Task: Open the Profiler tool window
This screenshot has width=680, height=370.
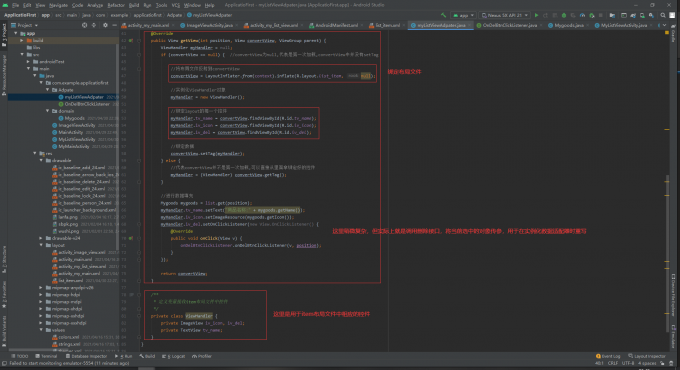Action: pos(202,356)
